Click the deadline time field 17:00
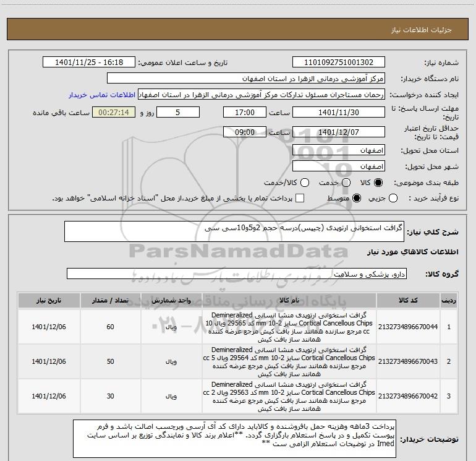This screenshot has height=461, width=476. (x=245, y=112)
